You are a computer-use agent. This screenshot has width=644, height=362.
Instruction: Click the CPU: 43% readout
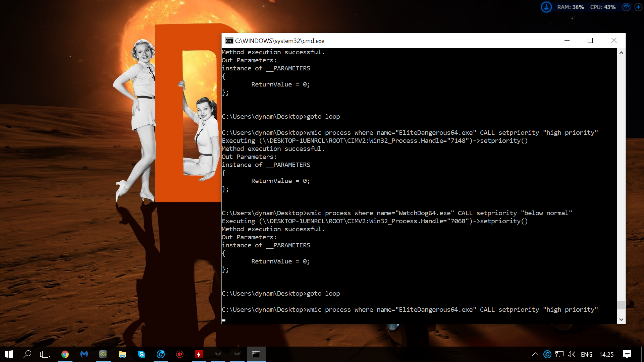pos(603,7)
